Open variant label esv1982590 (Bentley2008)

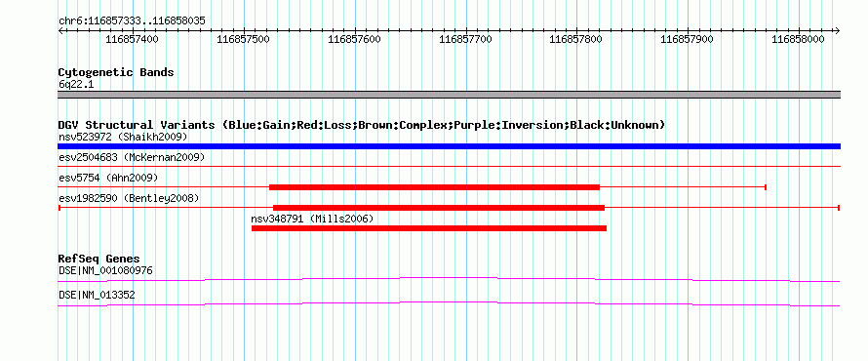129,198
